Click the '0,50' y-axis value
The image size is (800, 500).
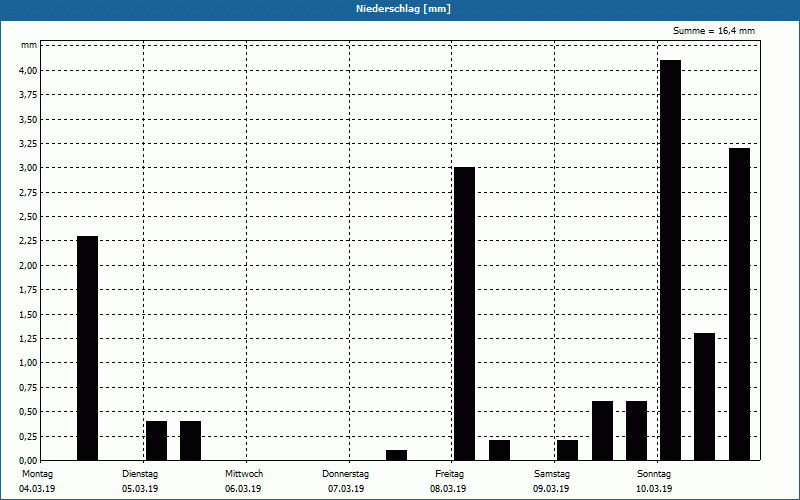pos(29,412)
